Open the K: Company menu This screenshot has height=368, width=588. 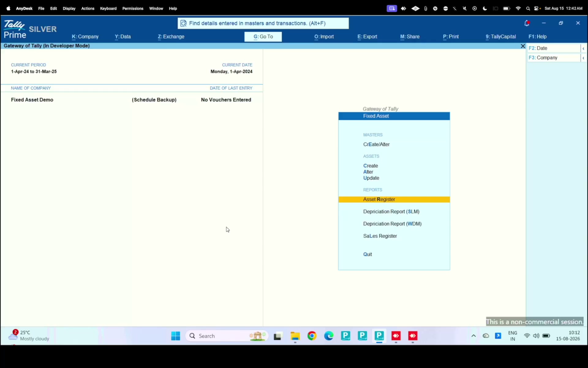tap(85, 36)
